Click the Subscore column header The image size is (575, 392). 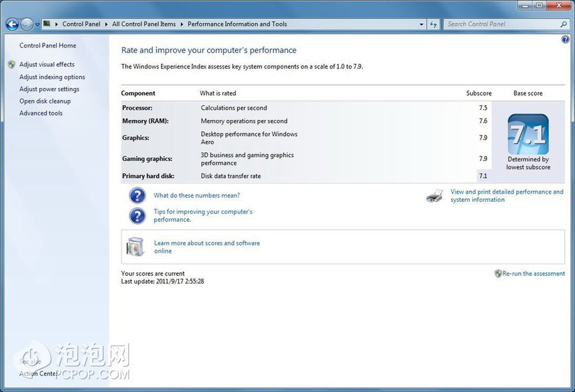(479, 93)
